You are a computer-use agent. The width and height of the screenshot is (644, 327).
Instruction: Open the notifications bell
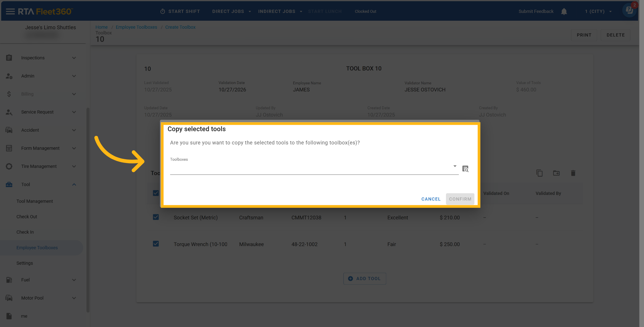click(x=564, y=12)
